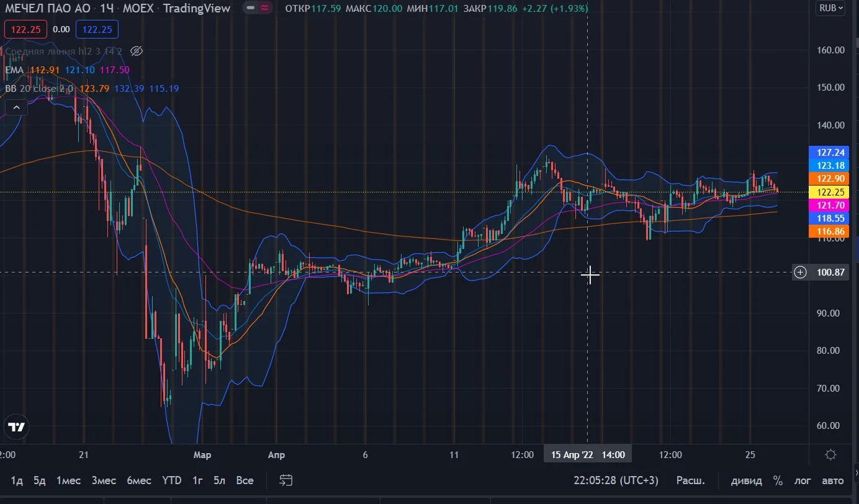Select the 5л time range
The width and height of the screenshot is (859, 504).
(220, 480)
